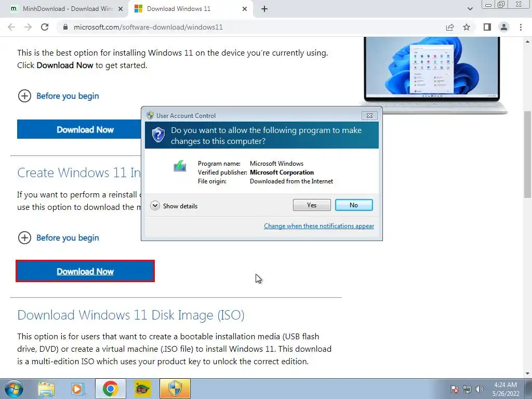Click the Microsoft Corporation verified publisher text
The image size is (532, 399).
pos(282,172)
